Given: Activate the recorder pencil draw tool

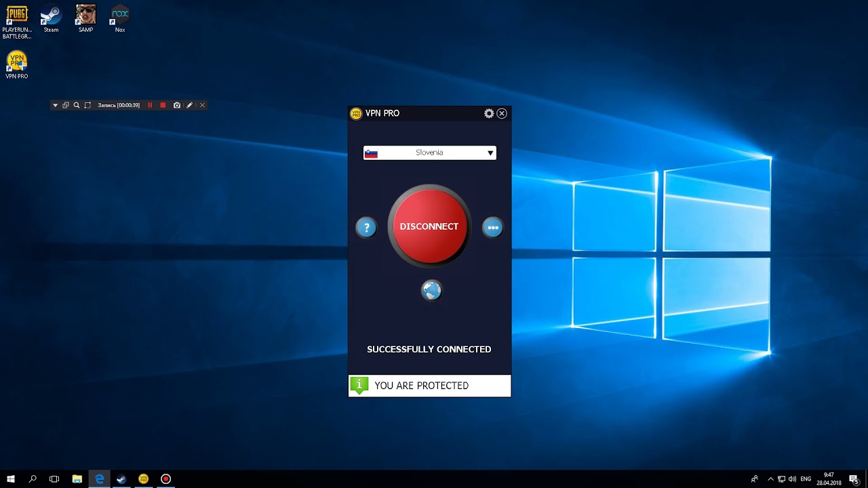Looking at the screenshot, I should tap(190, 105).
